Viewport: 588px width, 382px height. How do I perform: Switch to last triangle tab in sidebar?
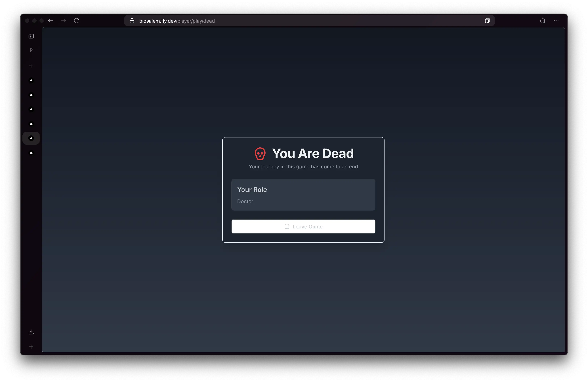pyautogui.click(x=31, y=153)
